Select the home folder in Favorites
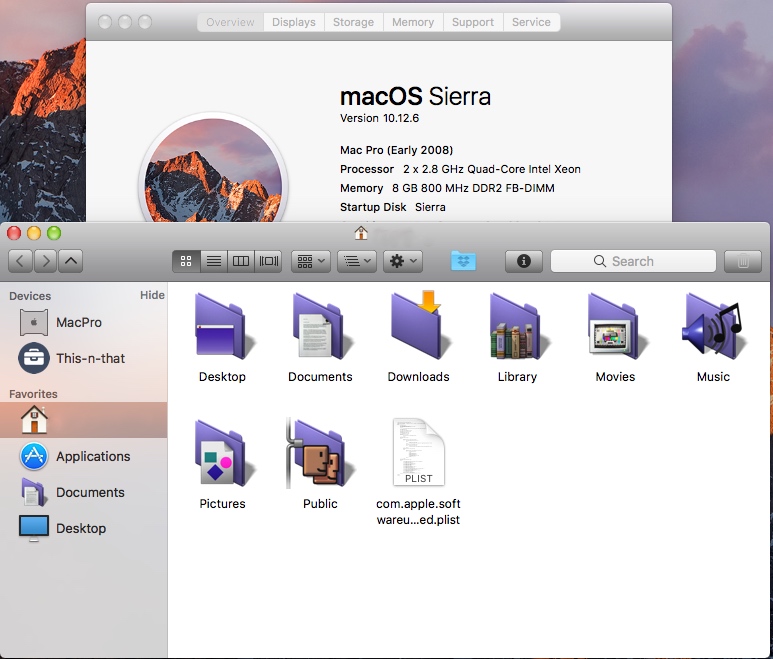This screenshot has height=659, width=773. (83, 420)
